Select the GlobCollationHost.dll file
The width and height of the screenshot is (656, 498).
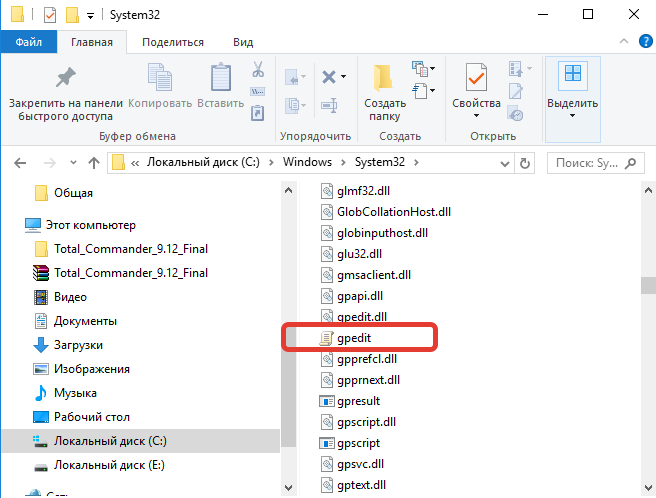pyautogui.click(x=385, y=212)
